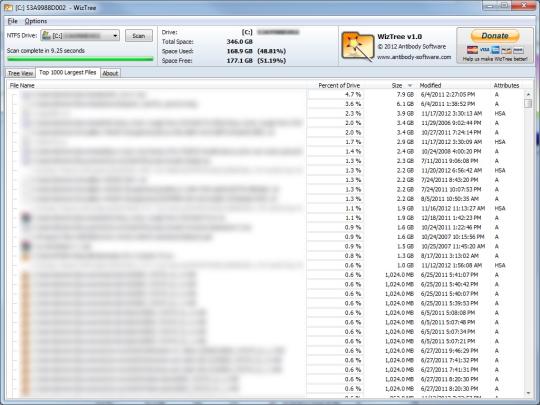Image resolution: width=540 pixels, height=405 pixels.
Task: Select date 11/29/2006 9:02:44 PM
Action: point(451,123)
